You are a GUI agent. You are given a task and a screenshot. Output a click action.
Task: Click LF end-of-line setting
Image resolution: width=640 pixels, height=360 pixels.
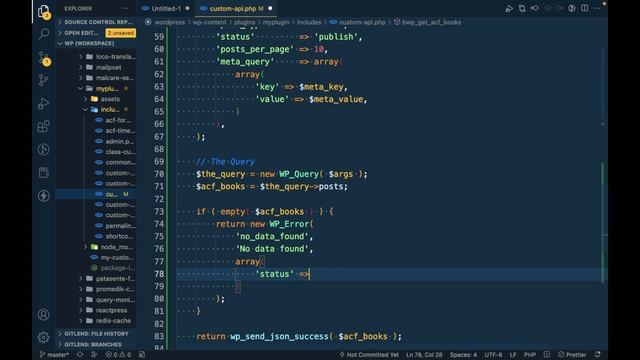513,355
